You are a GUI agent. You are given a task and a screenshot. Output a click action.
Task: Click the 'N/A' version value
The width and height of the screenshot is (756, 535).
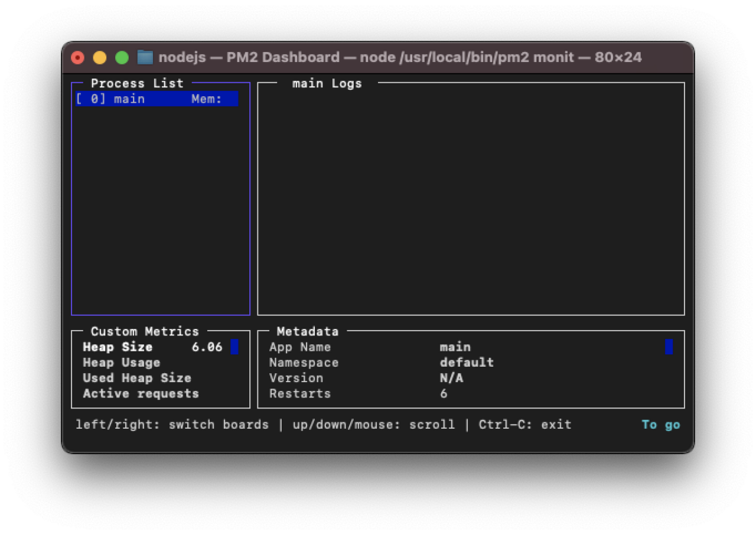(451, 378)
